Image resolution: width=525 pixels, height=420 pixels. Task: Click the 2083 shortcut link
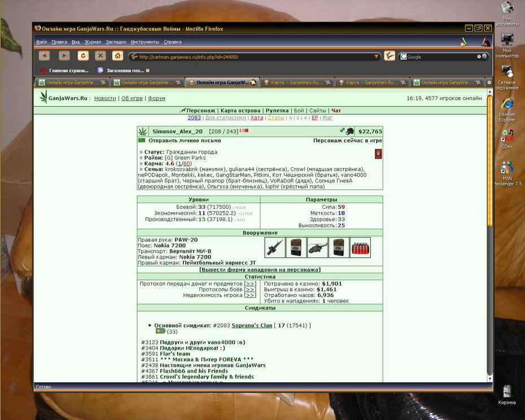point(194,117)
